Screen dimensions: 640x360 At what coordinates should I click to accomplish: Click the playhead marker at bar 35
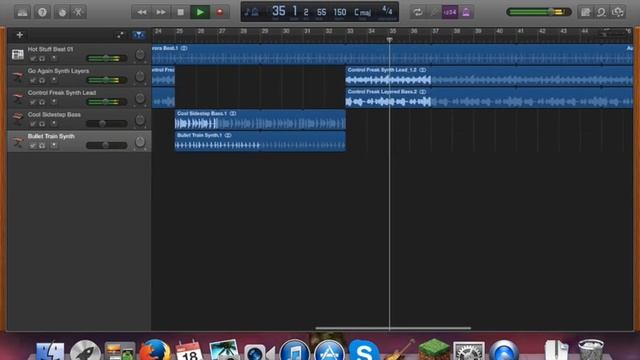(x=389, y=40)
